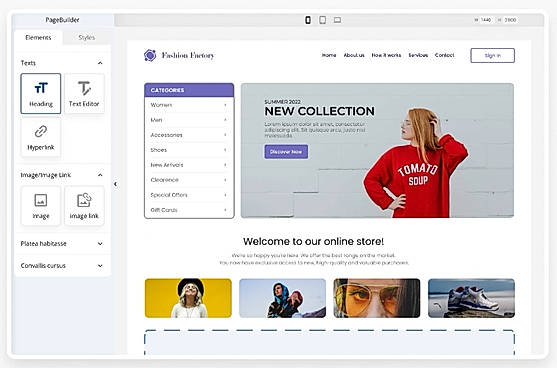
Task: Click the dashed empty drop zone
Action: click(x=329, y=342)
